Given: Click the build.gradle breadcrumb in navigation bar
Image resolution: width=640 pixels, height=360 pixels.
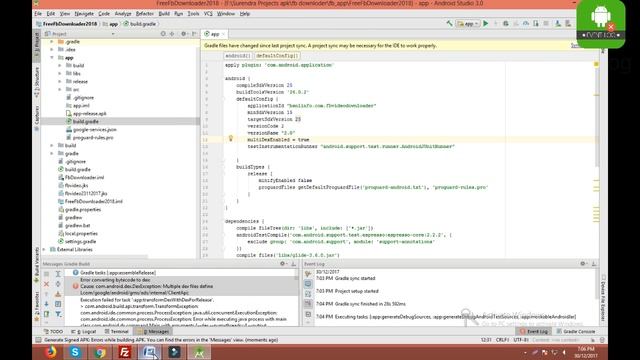Looking at the screenshot, I should (140, 24).
